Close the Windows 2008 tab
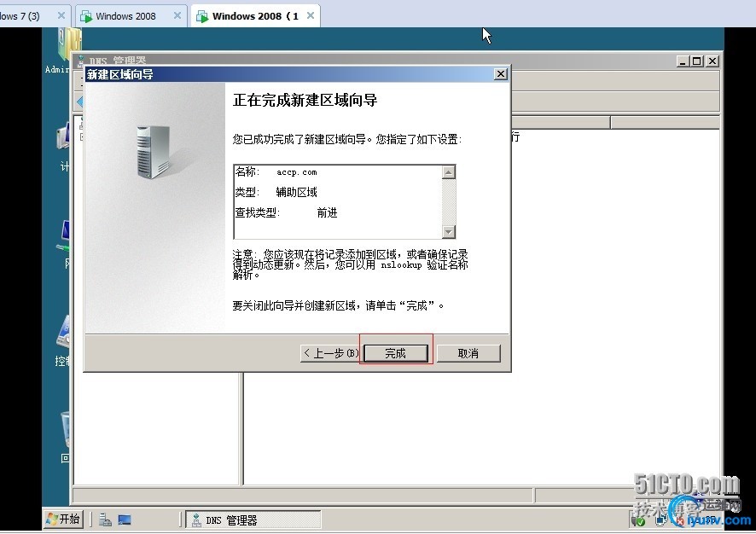 pos(177,15)
